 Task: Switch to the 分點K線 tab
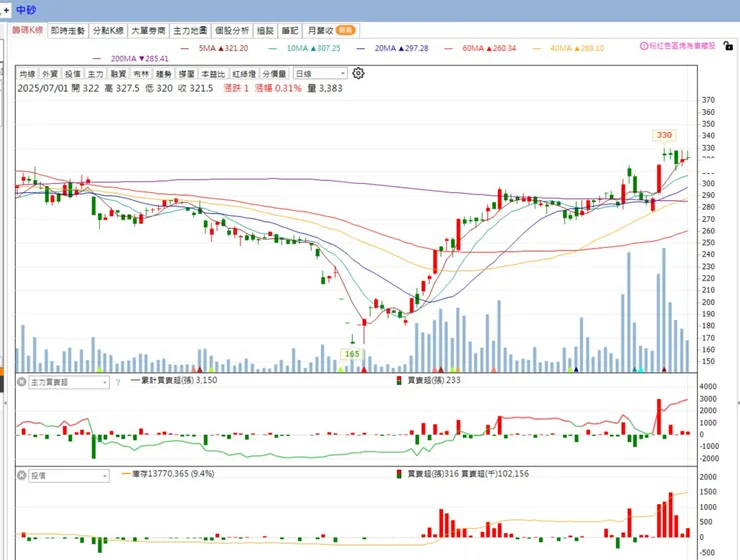pos(108,31)
